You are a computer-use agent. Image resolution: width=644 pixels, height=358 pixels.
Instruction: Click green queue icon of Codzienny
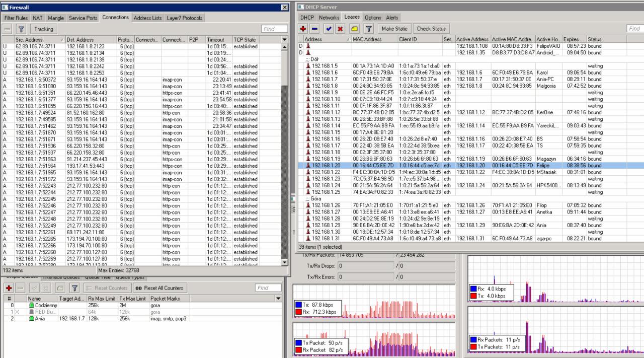[31, 306]
